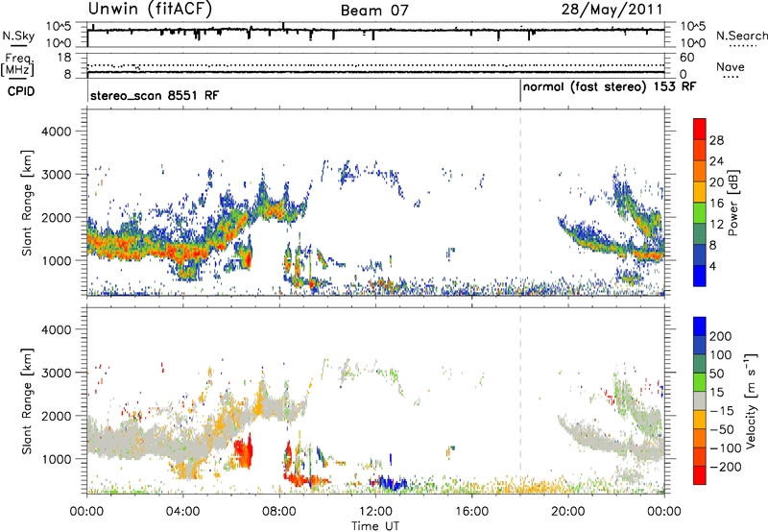Click the blue velocity patch near 12:30 UT
This screenshot has width=768, height=532.
[392, 483]
